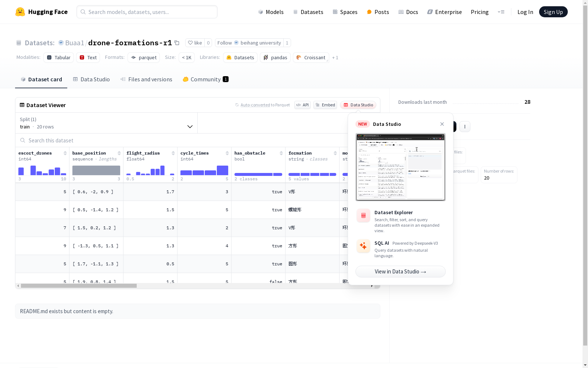
Task: Expand the navigation more-options menu
Action: coord(501,12)
